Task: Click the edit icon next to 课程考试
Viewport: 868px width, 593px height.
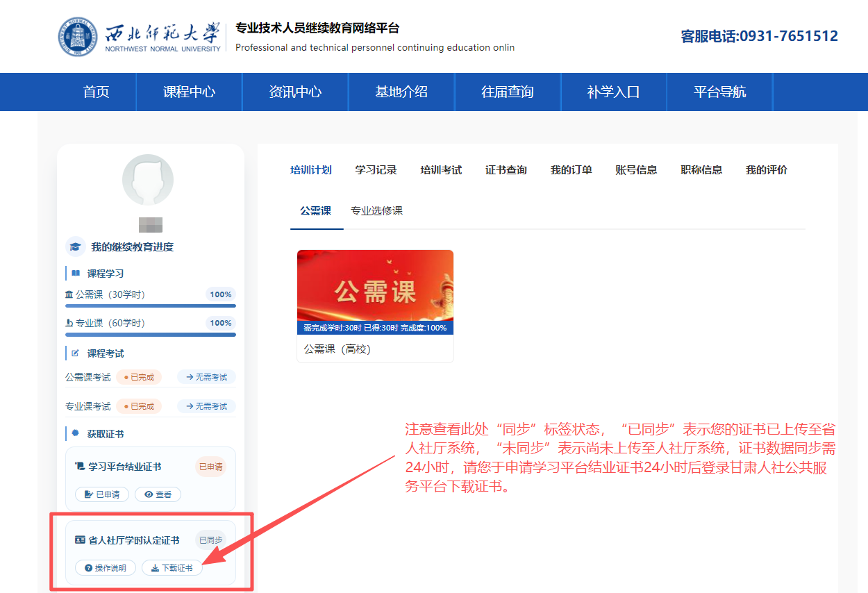Action: [76, 353]
